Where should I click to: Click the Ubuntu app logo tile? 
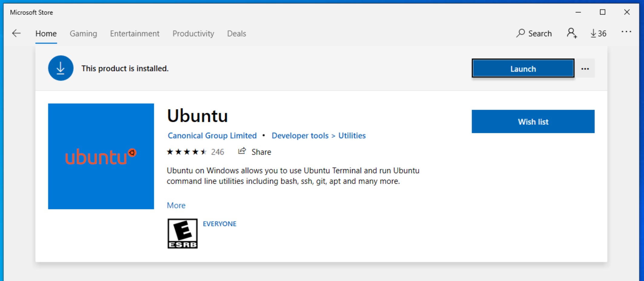tap(101, 156)
